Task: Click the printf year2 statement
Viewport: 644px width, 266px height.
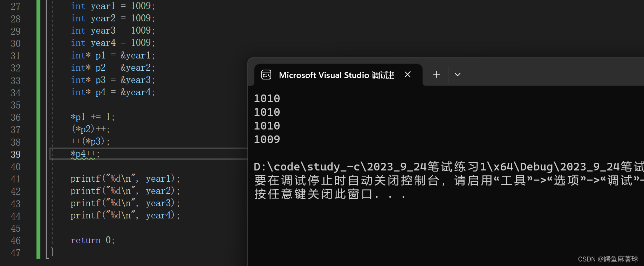Action: click(125, 191)
